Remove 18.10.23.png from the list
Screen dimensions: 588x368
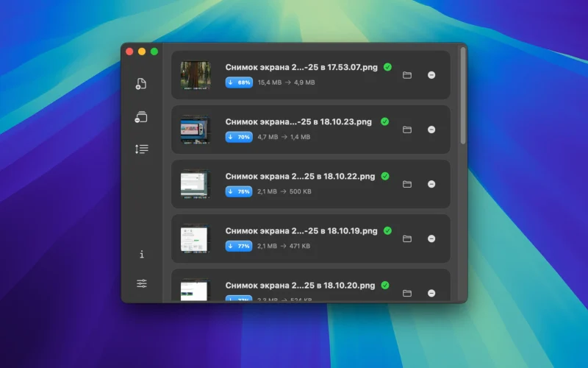[x=431, y=130]
